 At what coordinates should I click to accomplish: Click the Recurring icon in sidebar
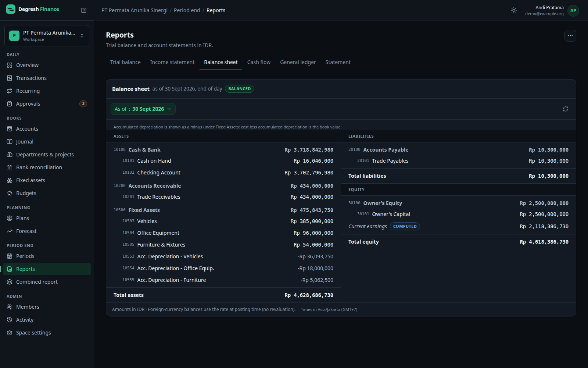pyautogui.click(x=10, y=91)
